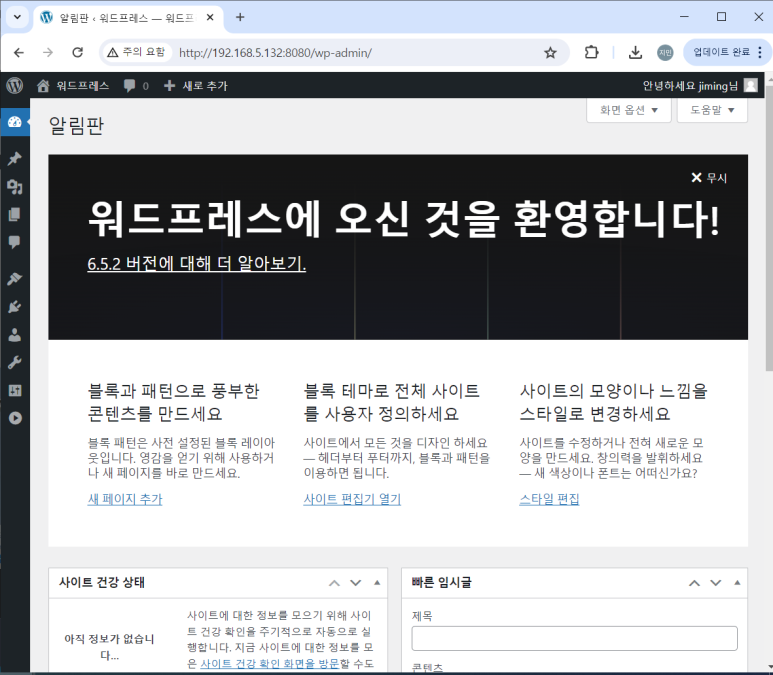Click the 업데이트 완료 button

click(721, 52)
